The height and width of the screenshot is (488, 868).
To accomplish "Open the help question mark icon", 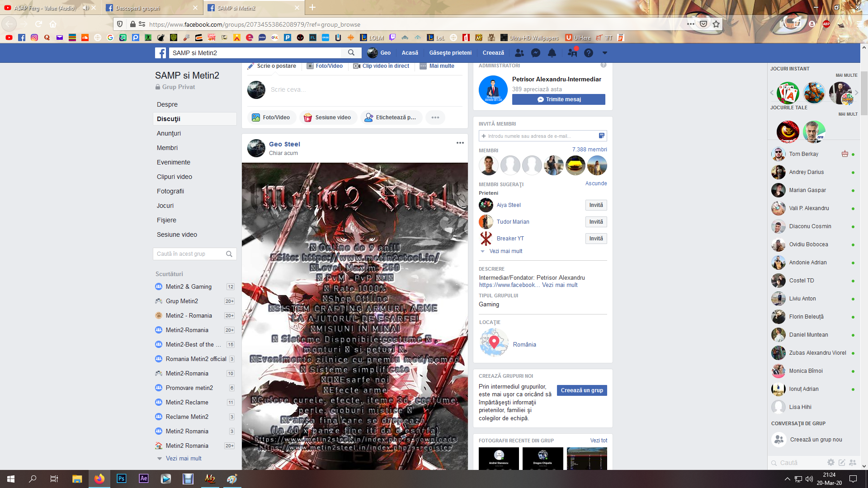I will tap(588, 53).
